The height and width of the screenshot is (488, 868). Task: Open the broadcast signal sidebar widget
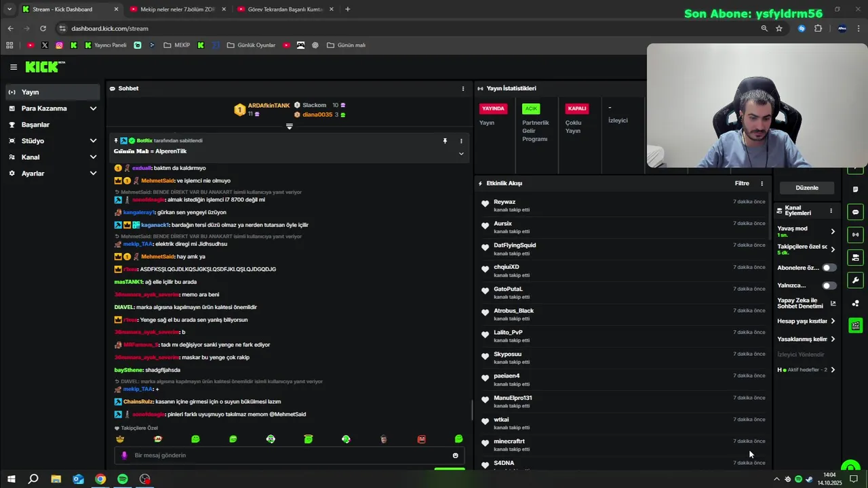856,235
